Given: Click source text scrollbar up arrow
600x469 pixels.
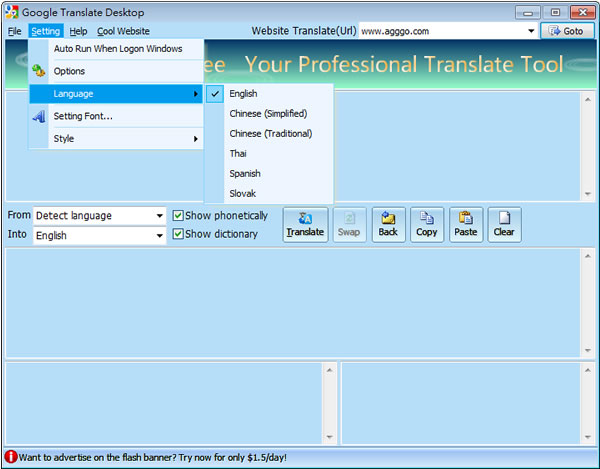Looking at the screenshot, I should [x=588, y=100].
